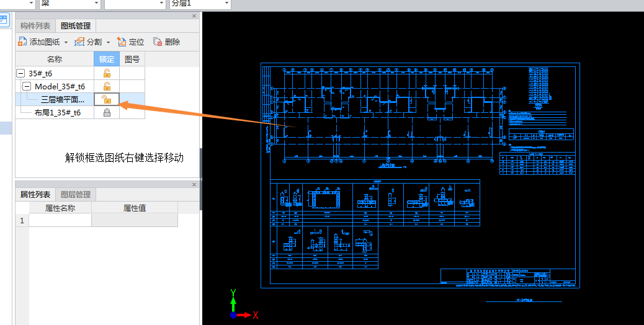This screenshot has width=644, height=325.
Task: Select the 35#_t6 root item
Action: tap(40, 73)
